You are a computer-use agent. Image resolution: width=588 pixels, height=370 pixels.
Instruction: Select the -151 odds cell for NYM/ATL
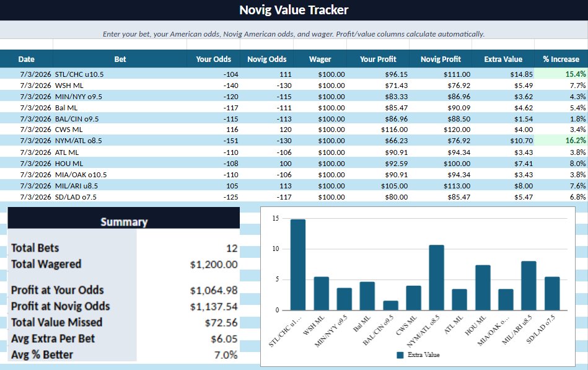[213, 141]
